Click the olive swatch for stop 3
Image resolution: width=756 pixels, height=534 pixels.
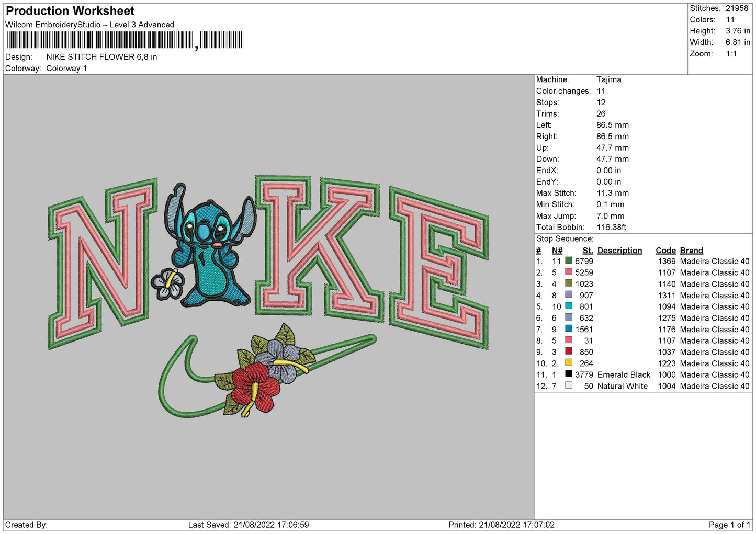(x=569, y=283)
